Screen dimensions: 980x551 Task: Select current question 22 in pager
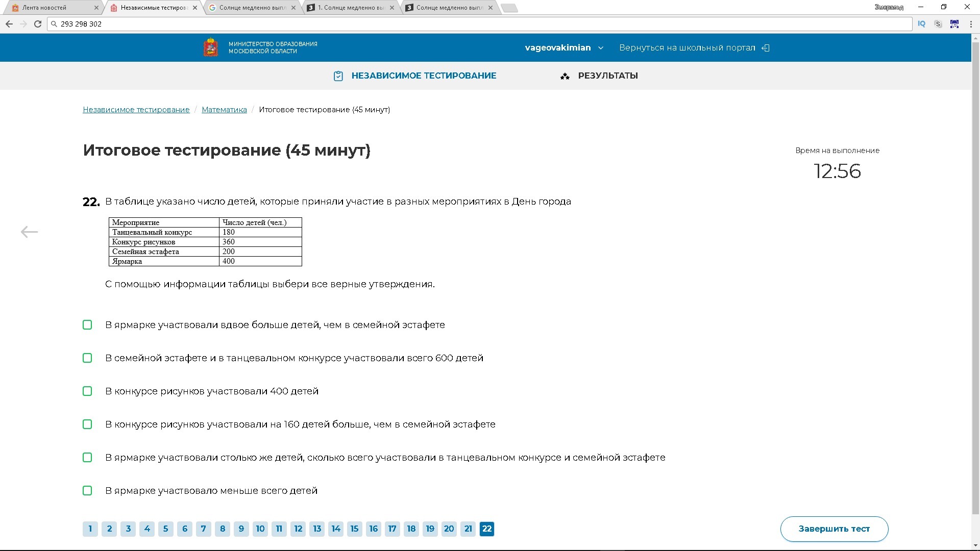point(487,529)
